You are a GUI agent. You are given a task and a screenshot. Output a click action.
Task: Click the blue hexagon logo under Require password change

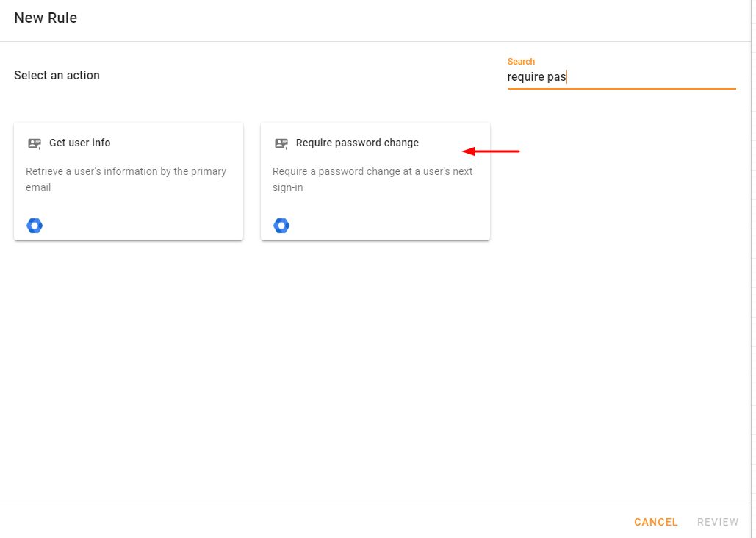coord(281,226)
